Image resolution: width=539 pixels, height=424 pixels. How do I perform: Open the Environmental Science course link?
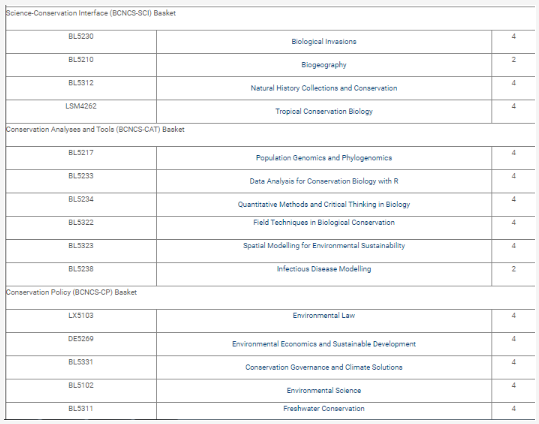(324, 391)
